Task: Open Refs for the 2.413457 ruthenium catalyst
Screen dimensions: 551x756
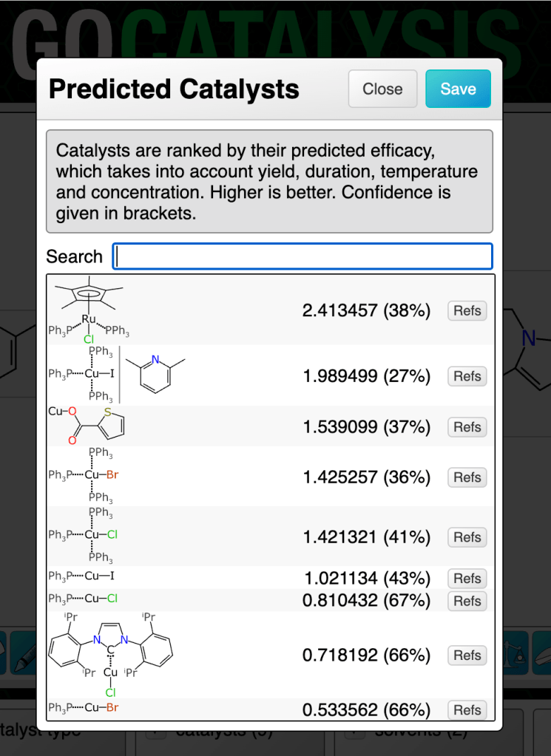Action: pos(467,311)
